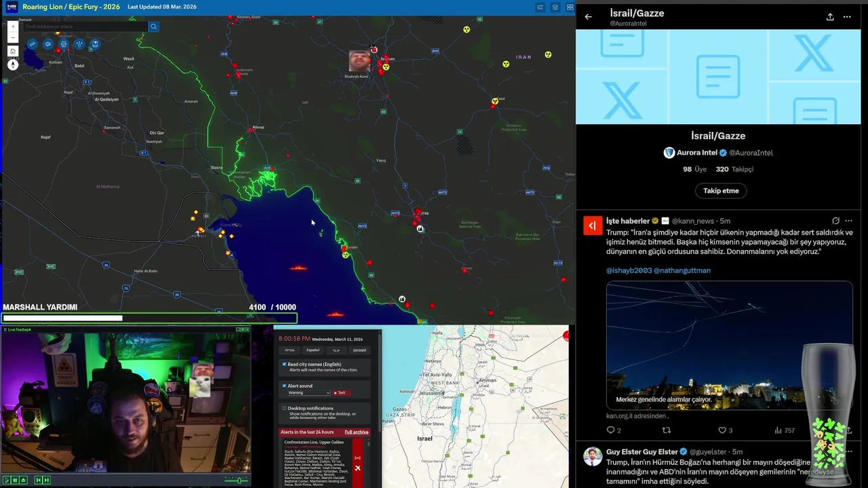
Task: Open the 98 Üye members link
Action: click(x=695, y=169)
